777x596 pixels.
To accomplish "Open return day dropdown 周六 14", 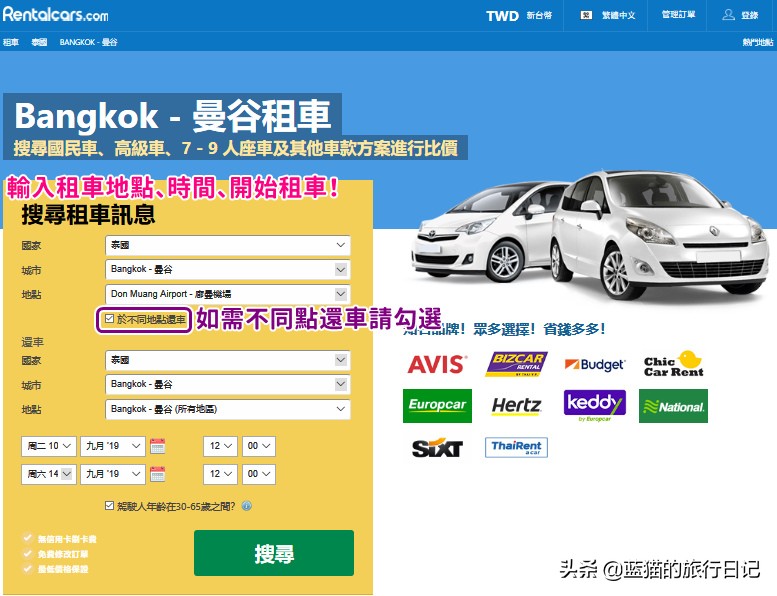I will (49, 474).
